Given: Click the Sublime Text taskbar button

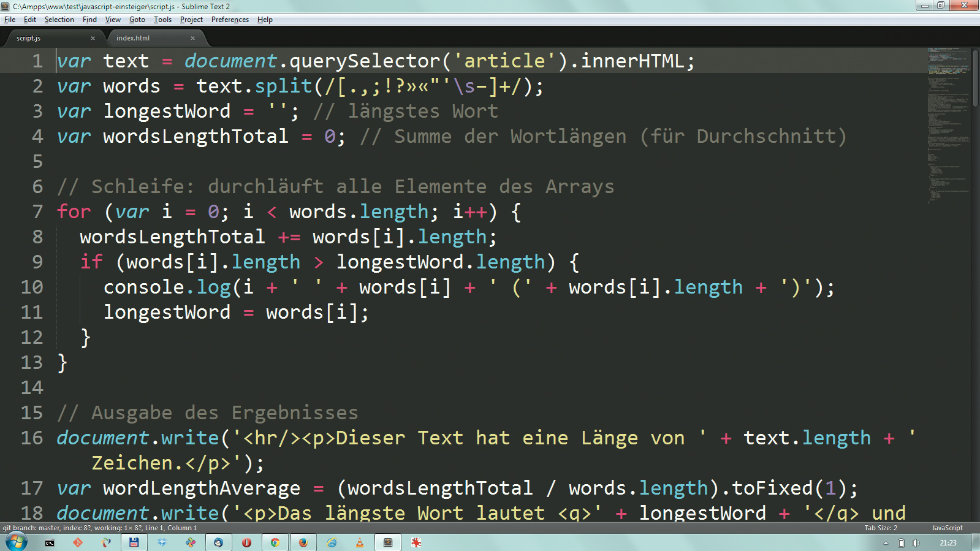Looking at the screenshot, I should [x=388, y=542].
